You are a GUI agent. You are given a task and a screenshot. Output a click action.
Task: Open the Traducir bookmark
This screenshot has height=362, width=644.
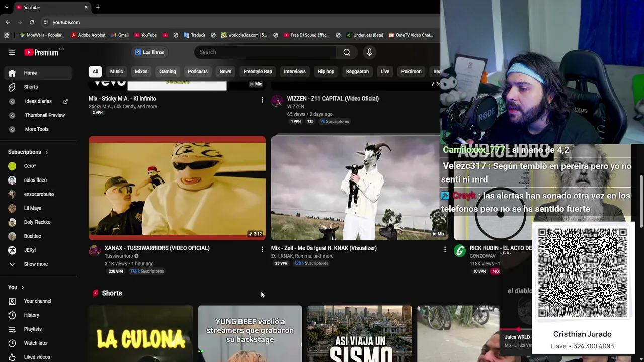[194, 35]
